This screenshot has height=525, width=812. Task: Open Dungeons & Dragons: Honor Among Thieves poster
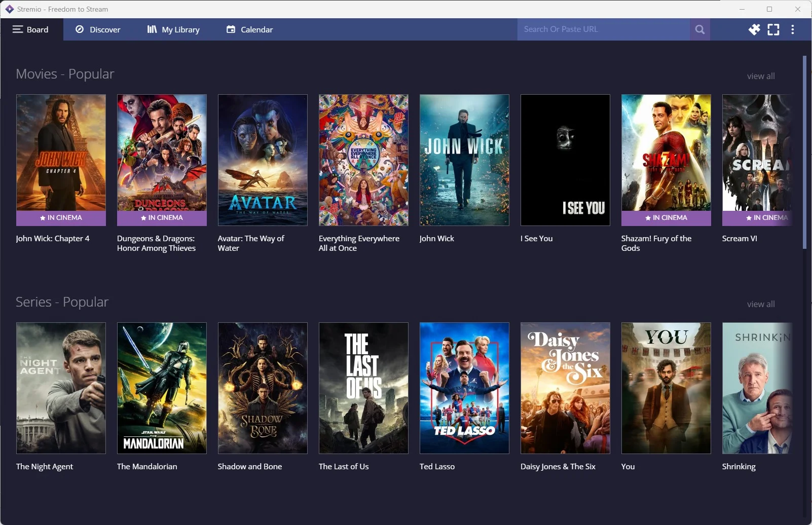[x=162, y=160]
